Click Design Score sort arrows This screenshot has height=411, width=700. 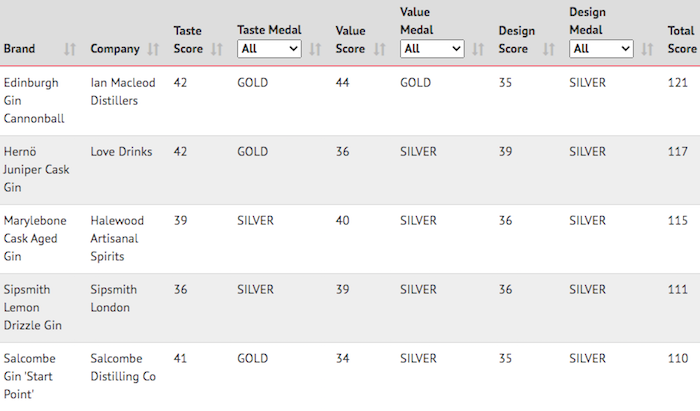[549, 49]
